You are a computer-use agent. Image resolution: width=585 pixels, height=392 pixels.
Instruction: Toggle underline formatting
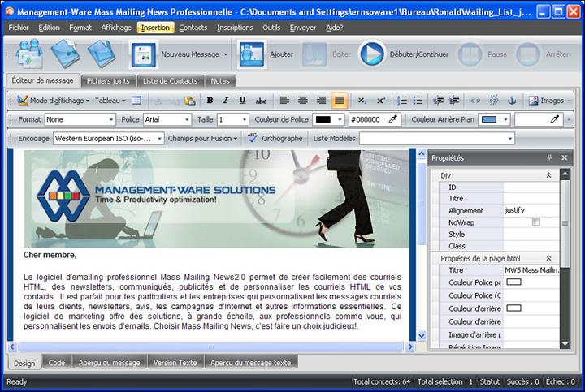click(x=242, y=101)
